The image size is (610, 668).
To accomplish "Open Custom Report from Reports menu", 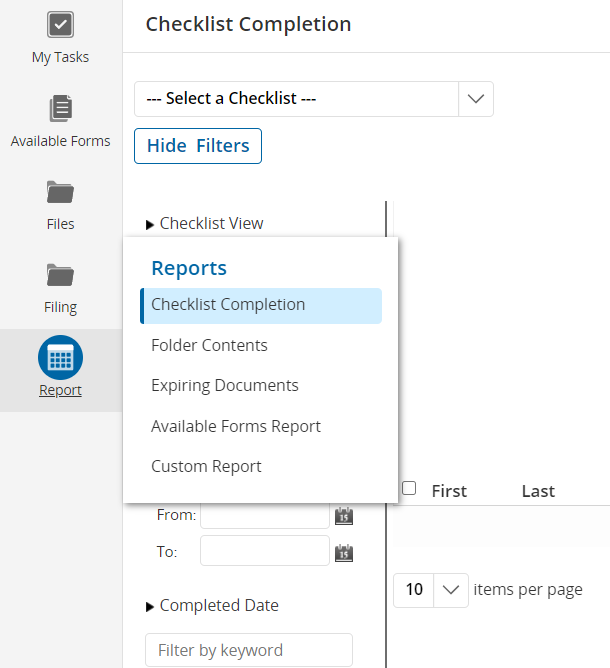I will point(206,466).
